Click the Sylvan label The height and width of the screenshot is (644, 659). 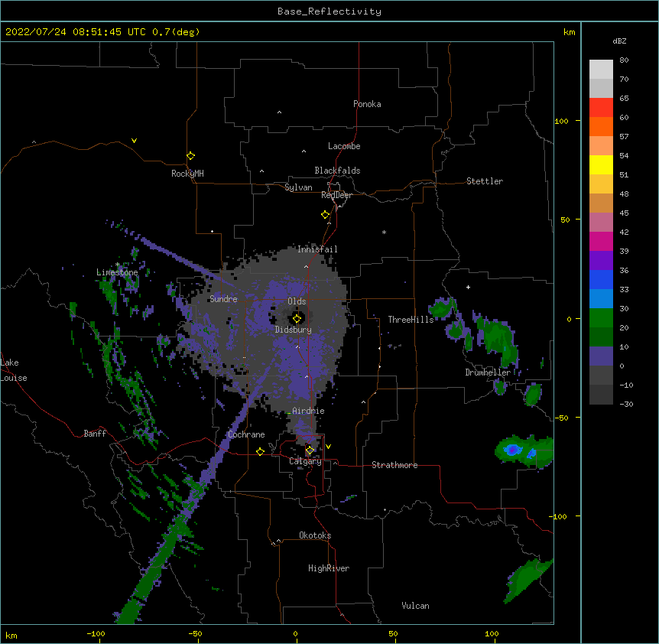coord(298,187)
